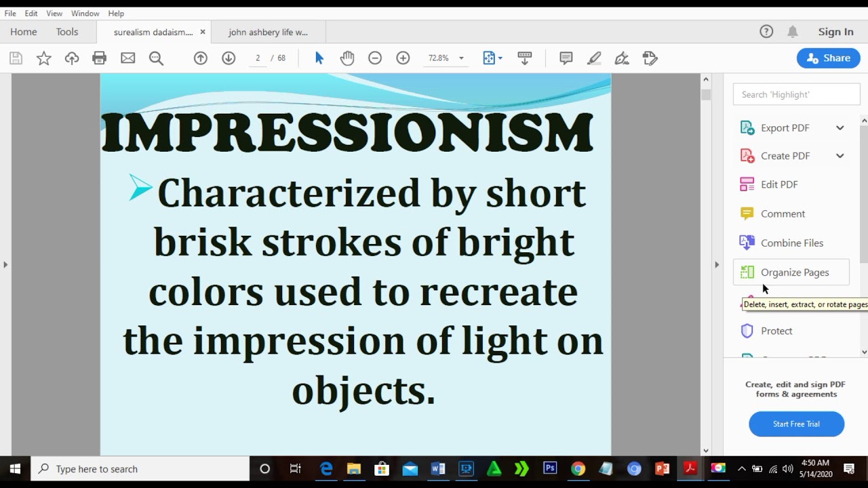Viewport: 868px width, 488px height.
Task: Send the file by email
Action: tap(127, 58)
